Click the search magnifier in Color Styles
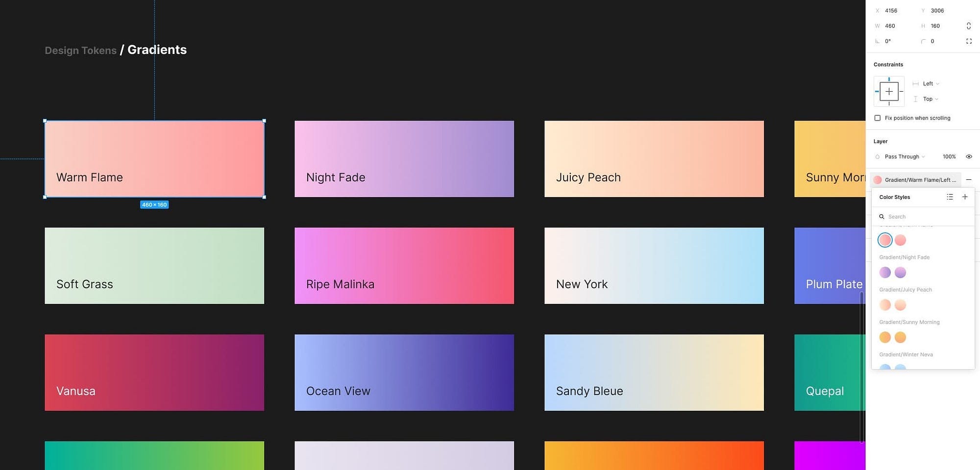 coord(882,217)
